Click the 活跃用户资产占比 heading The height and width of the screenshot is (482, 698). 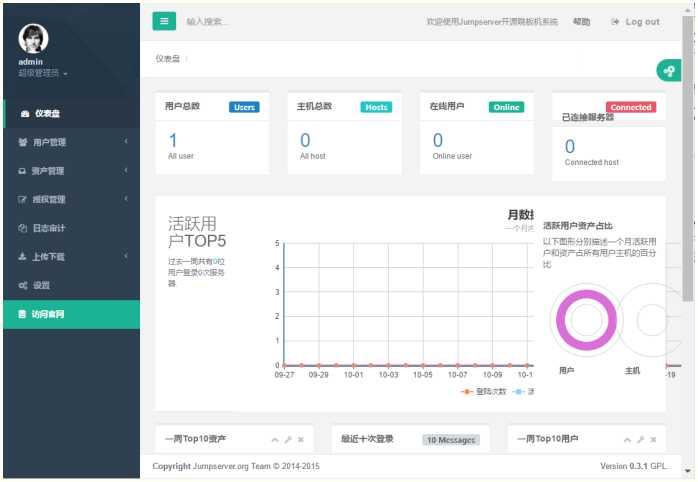click(x=577, y=226)
